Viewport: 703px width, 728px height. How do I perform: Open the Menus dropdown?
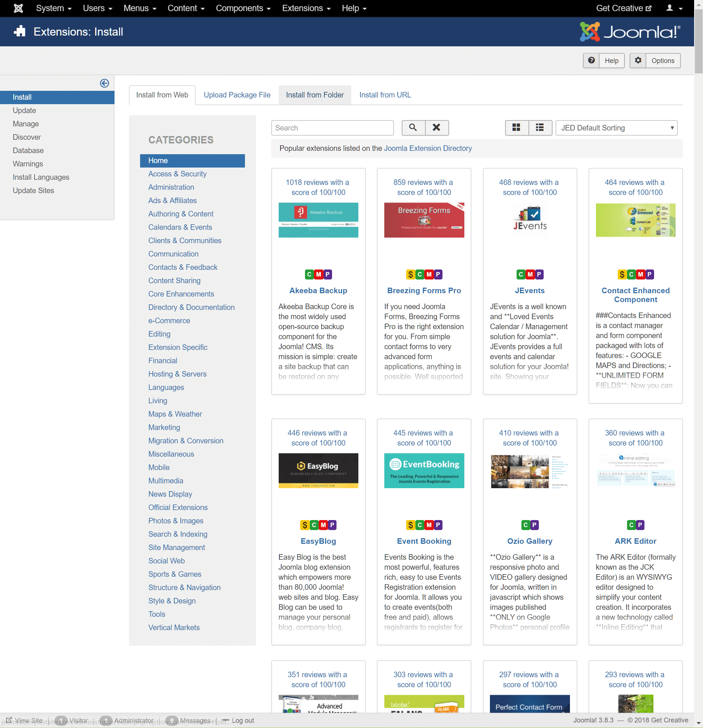coord(140,8)
